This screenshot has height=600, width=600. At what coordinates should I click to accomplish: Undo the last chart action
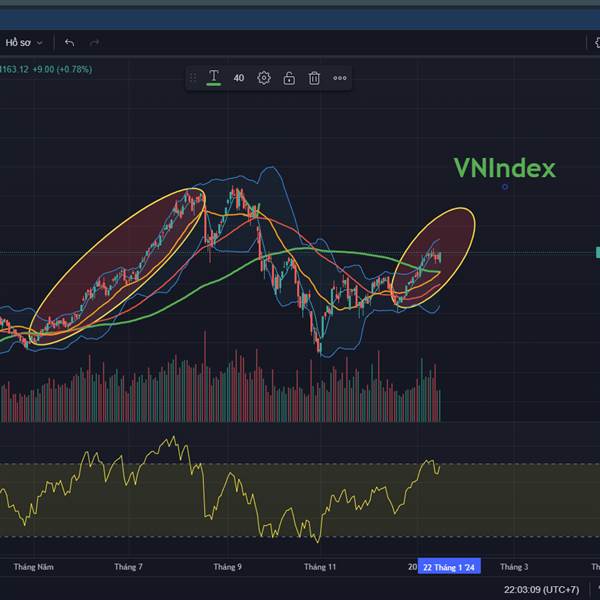[x=69, y=42]
